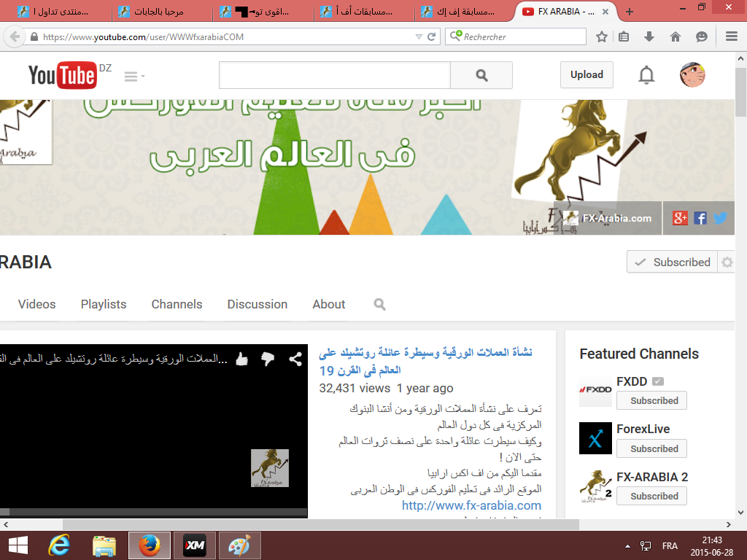Open the FXDD channel name link

(x=632, y=381)
